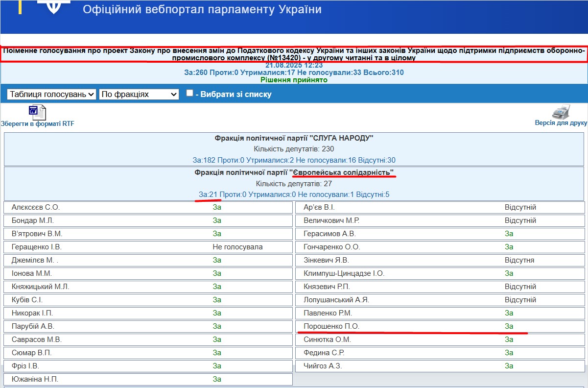The width and height of the screenshot is (588, 388).
Task: Click deputy name 'Ар'єв В.І.'
Action: tap(319, 207)
